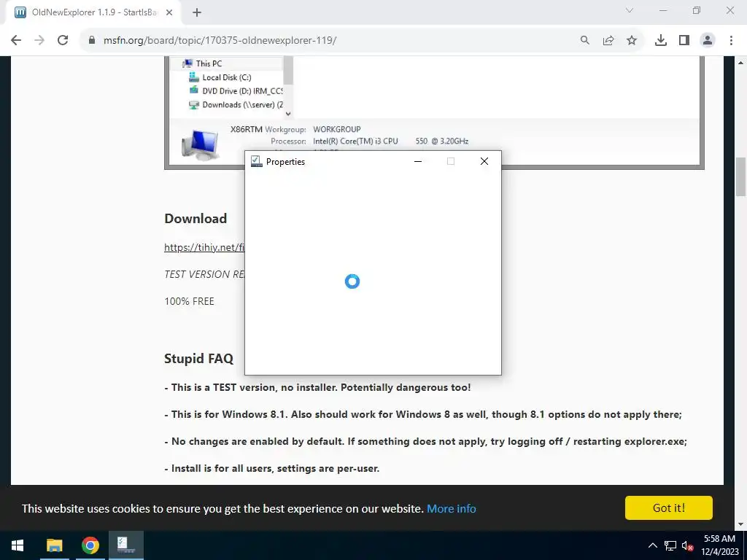Viewport: 747px width, 560px height.
Task: Click 'Install is for all users' line
Action: point(272,469)
